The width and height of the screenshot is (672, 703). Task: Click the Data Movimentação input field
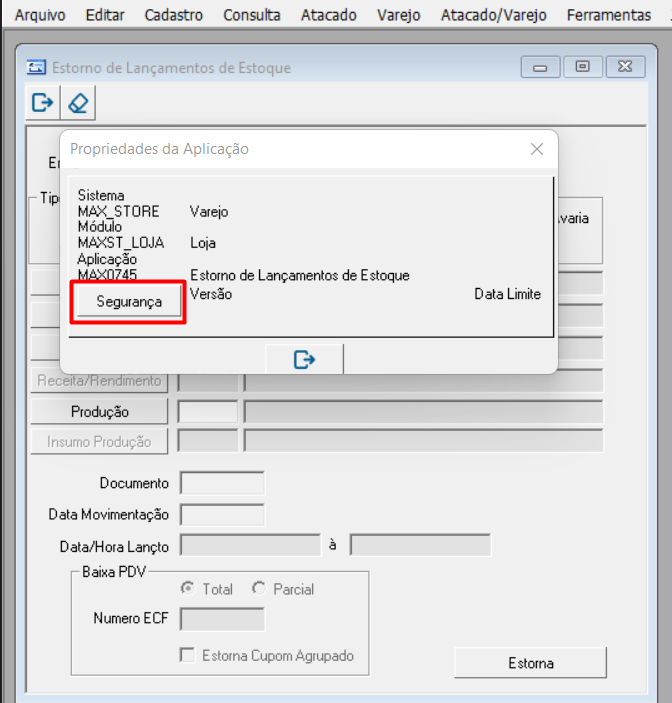click(222, 514)
